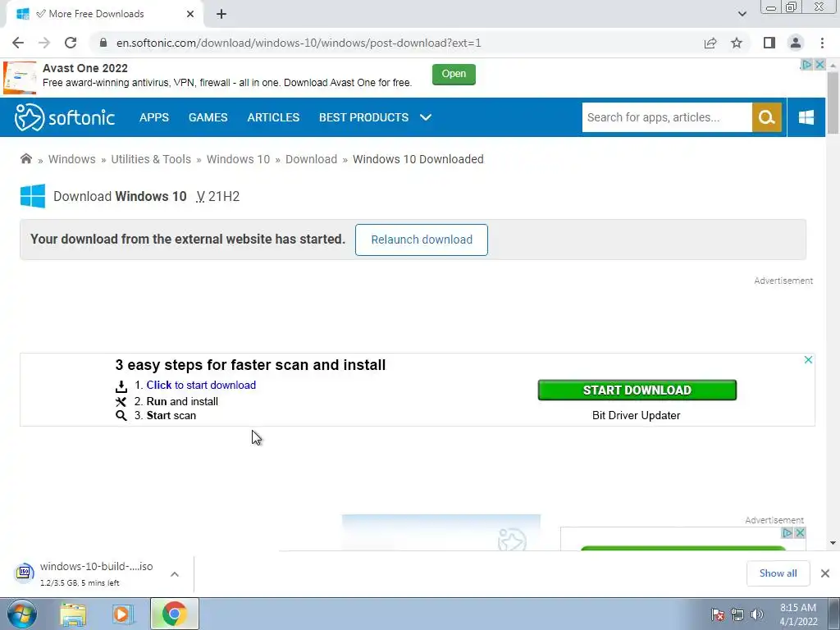Click the scrollbar down arrow
The height and width of the screenshot is (630, 840).
click(x=833, y=543)
